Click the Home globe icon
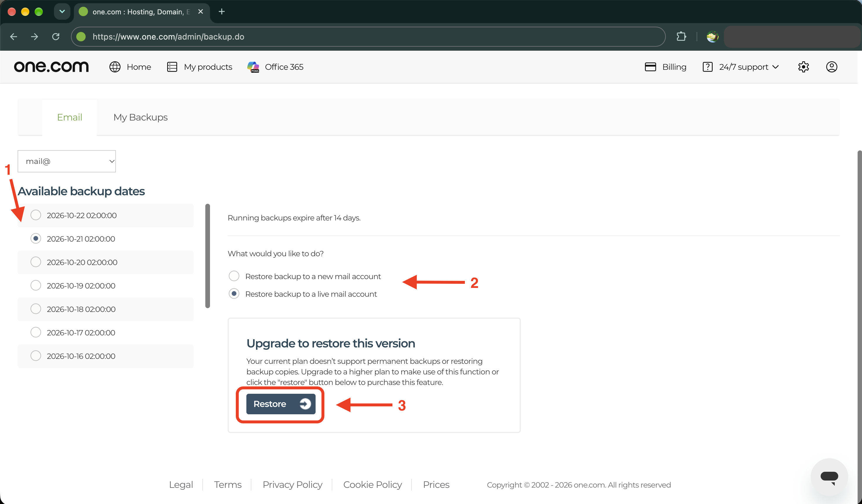 coord(115,67)
